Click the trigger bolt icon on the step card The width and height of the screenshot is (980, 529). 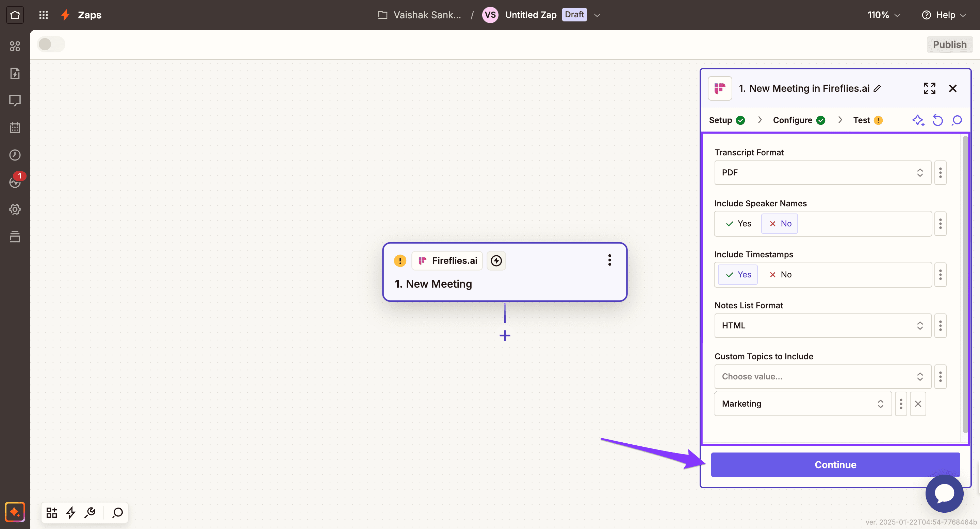496,261
